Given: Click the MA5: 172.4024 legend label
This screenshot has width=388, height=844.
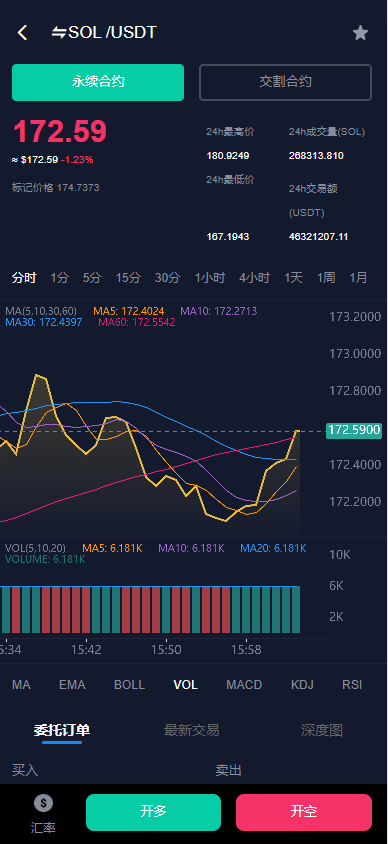Looking at the screenshot, I should coord(129,311).
